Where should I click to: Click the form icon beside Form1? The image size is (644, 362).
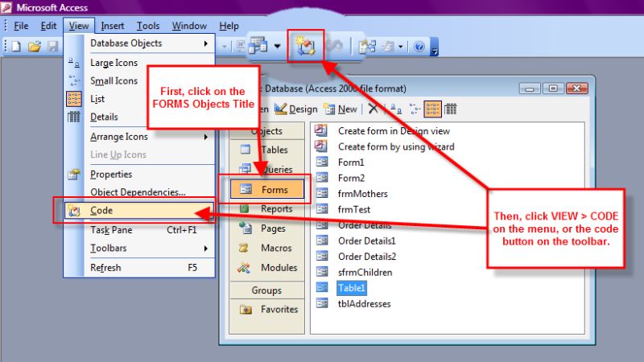322,162
